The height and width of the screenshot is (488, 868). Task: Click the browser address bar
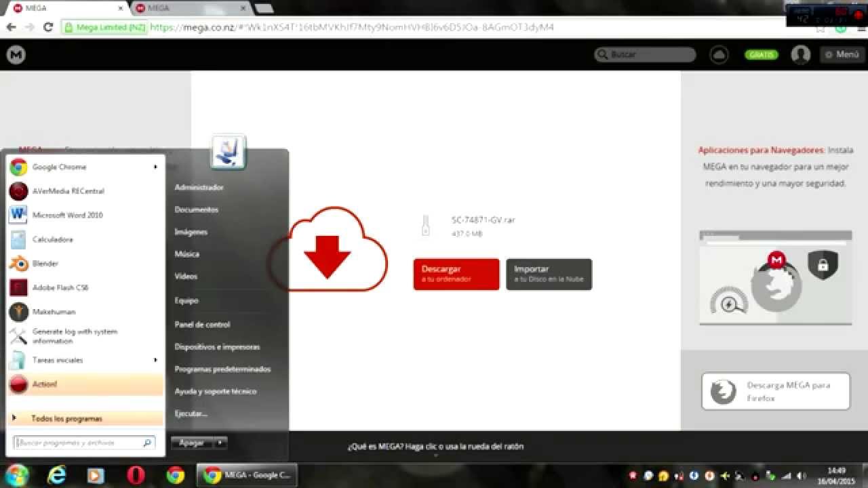(x=434, y=27)
